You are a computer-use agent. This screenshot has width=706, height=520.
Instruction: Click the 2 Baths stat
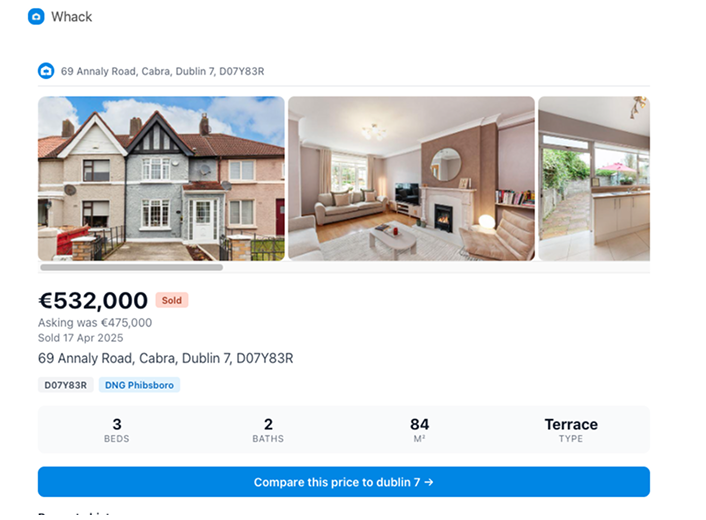tap(268, 430)
